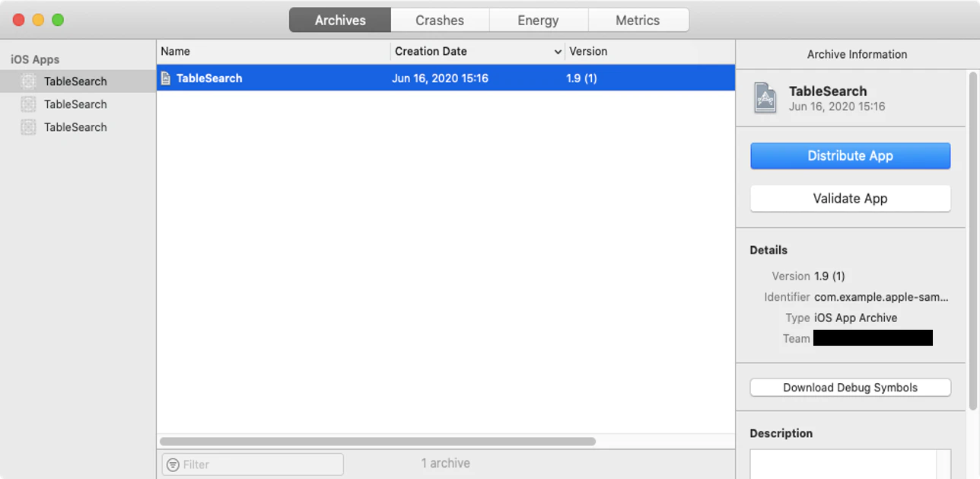The image size is (980, 479).
Task: Select the TableSearch archive row name
Action: point(209,78)
